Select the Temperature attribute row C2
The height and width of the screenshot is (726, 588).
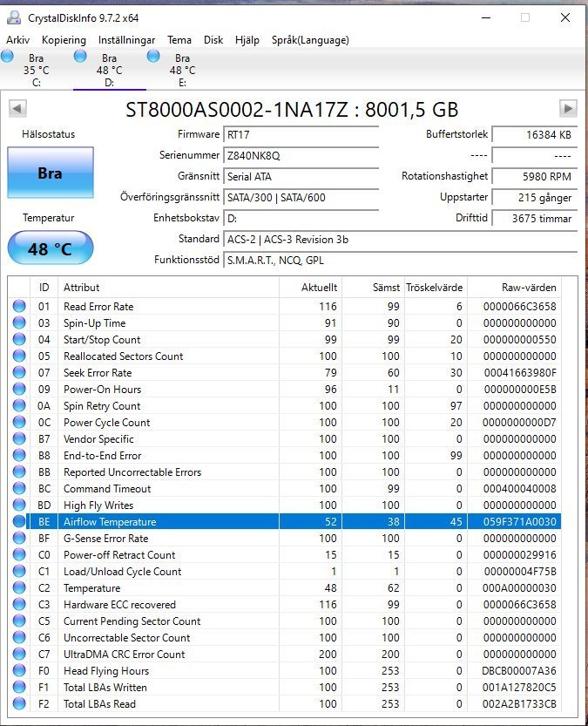[x=285, y=587]
